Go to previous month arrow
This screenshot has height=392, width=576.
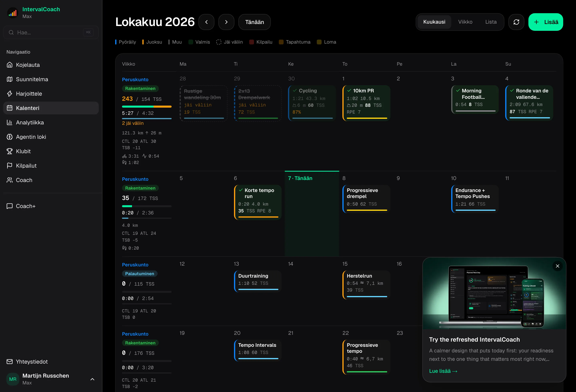(206, 22)
